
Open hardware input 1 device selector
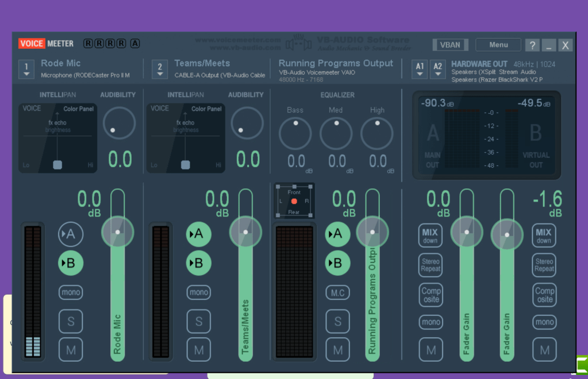(x=26, y=69)
